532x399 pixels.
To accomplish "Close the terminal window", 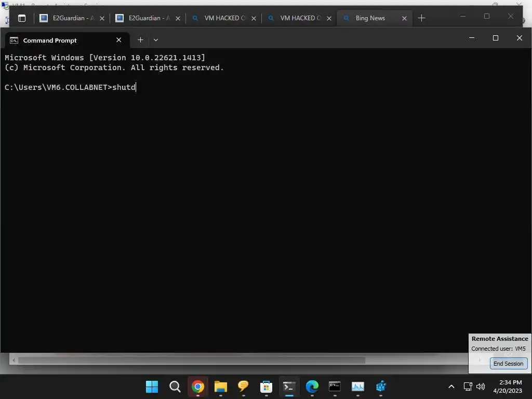I will coord(519,38).
